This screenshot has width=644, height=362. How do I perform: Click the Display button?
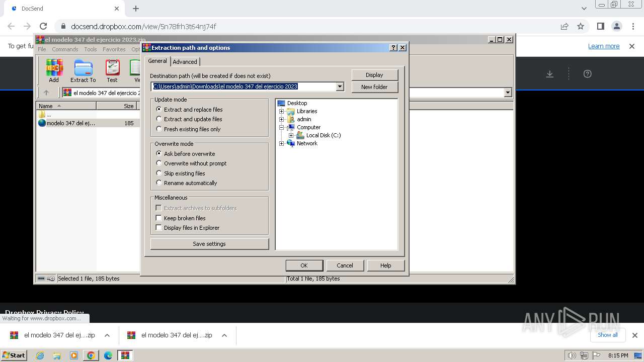[374, 75]
